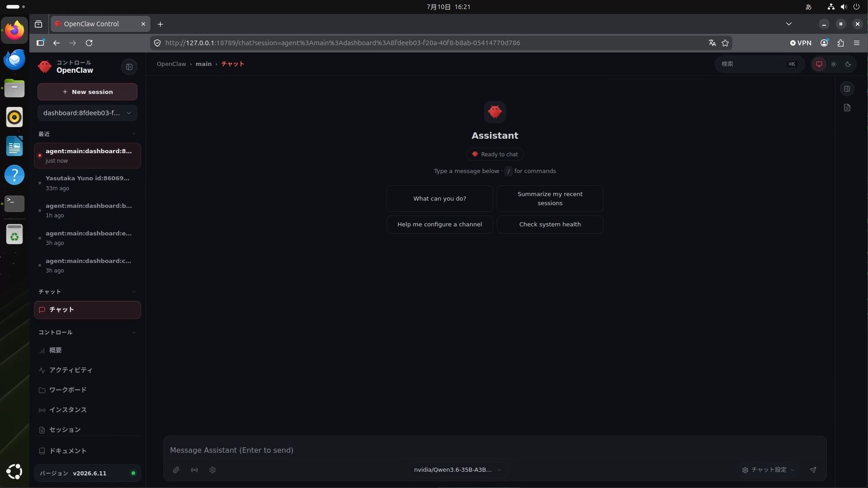This screenshot has width=868, height=488.
Task: Click 'Help me configure a channel'
Action: pos(439,225)
